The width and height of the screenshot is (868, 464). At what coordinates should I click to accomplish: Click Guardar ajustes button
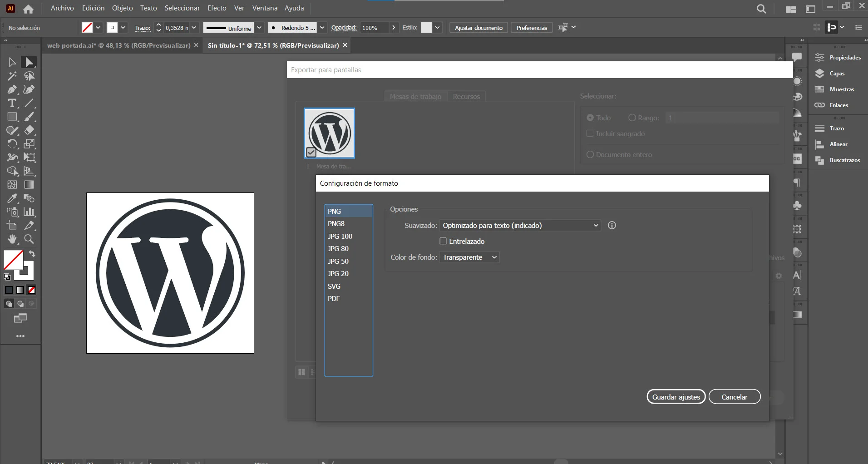click(676, 397)
